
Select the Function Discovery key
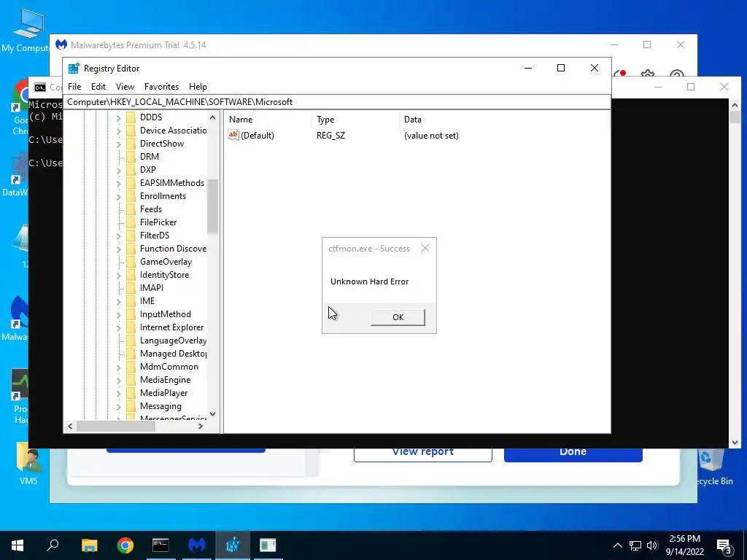[x=173, y=249]
